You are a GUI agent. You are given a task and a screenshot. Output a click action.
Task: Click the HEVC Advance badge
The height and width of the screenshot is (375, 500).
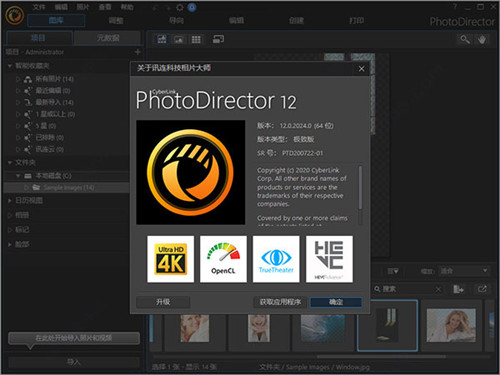329,259
